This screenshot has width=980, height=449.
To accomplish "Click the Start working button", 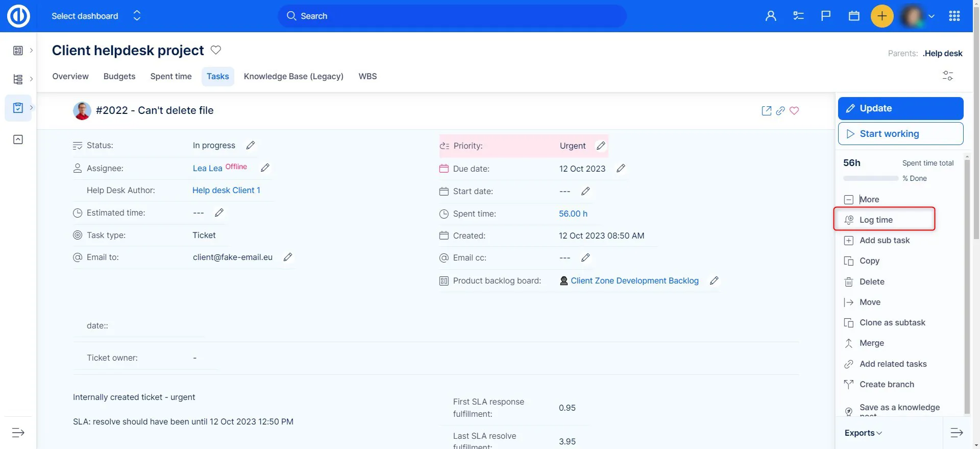I will click(x=900, y=134).
